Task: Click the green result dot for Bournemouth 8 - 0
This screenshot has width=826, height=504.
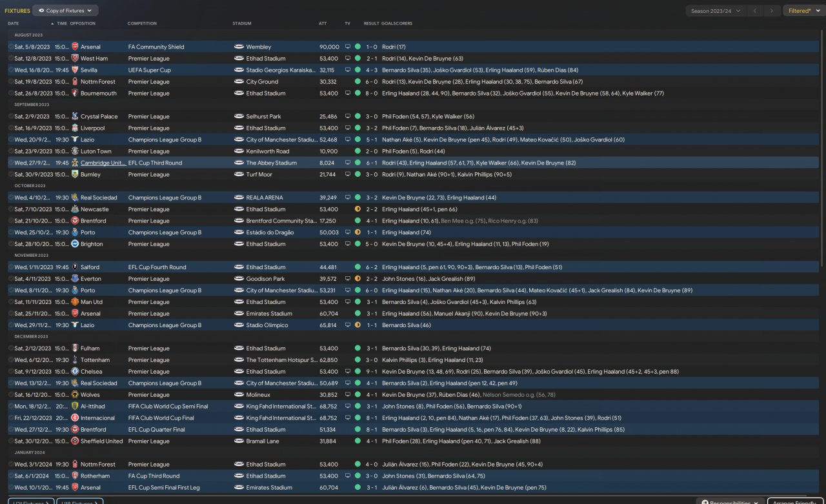Action: 358,94
